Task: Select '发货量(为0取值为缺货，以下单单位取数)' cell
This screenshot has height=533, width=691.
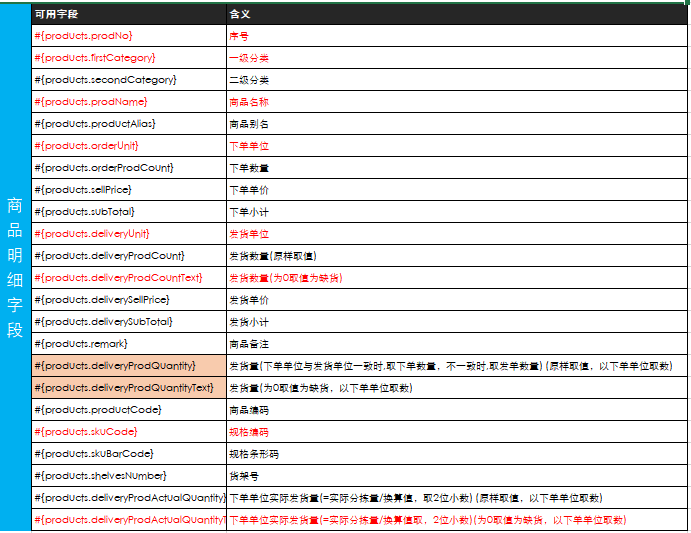Action: 457,388
